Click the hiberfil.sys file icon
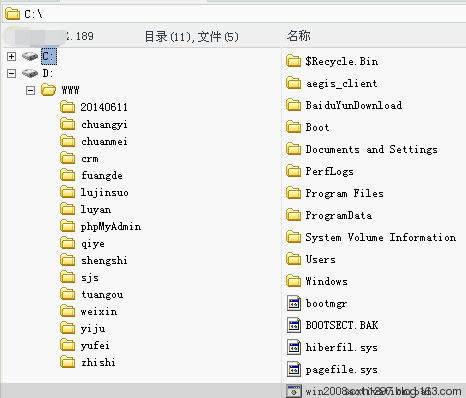 pyautogui.click(x=294, y=347)
